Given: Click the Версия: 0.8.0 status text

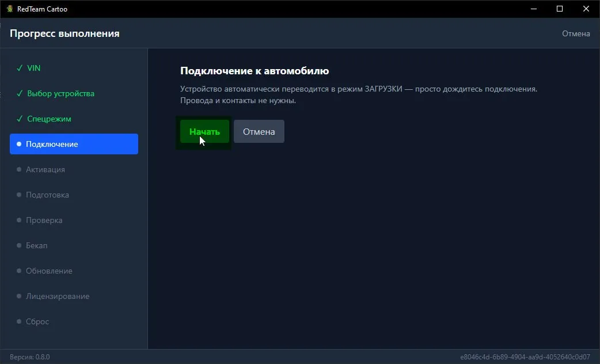Looking at the screenshot, I should 29,357.
